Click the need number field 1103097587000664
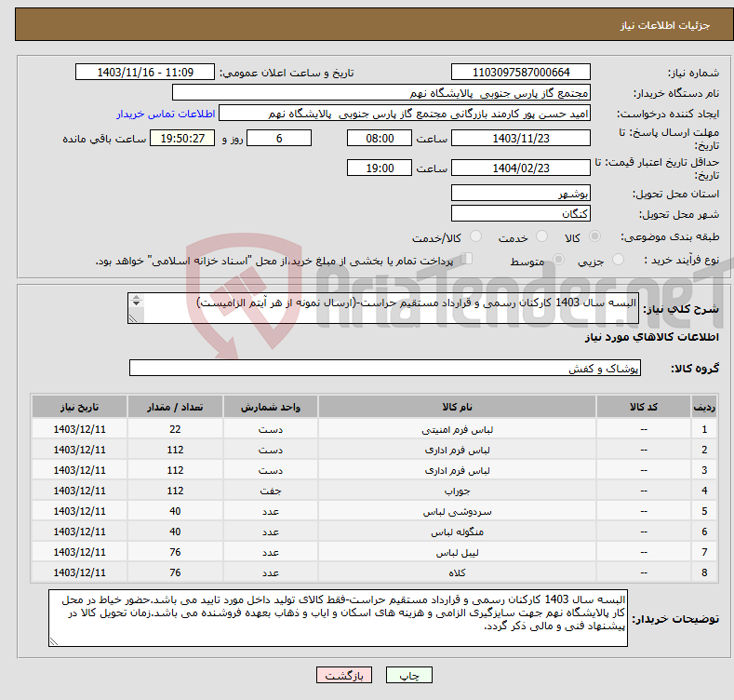 click(x=521, y=73)
